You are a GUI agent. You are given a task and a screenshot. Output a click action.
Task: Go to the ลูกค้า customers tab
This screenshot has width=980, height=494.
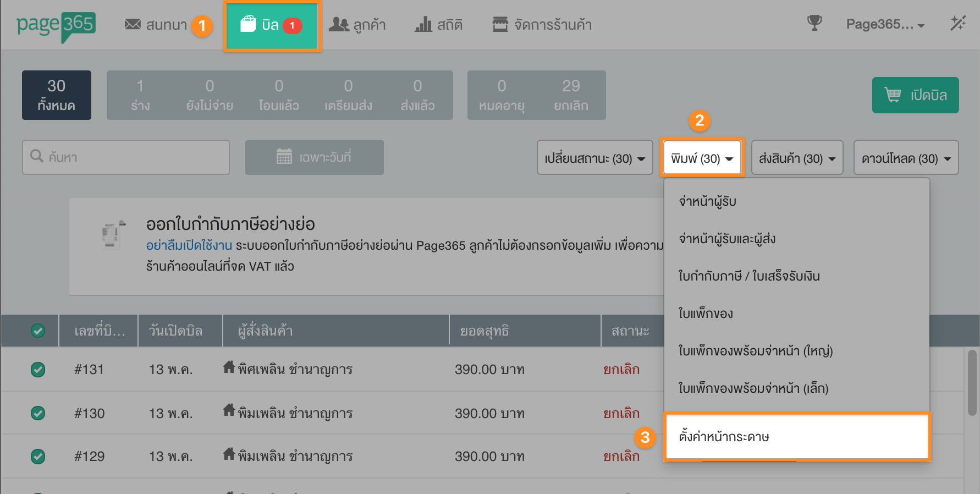pos(357,25)
